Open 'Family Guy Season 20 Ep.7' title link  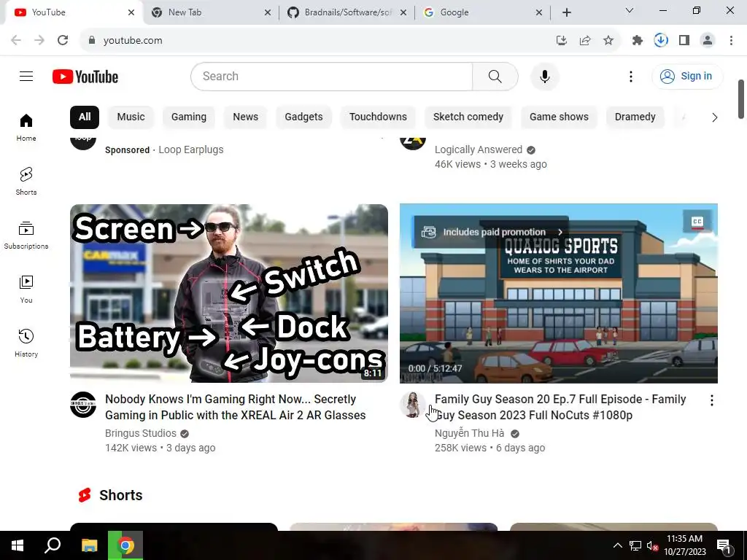(560, 407)
